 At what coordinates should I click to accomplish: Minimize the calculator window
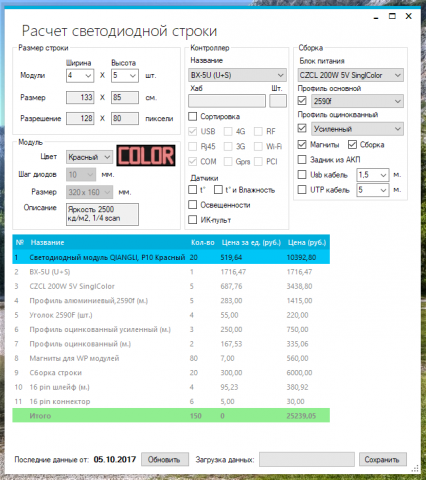(376, 17)
